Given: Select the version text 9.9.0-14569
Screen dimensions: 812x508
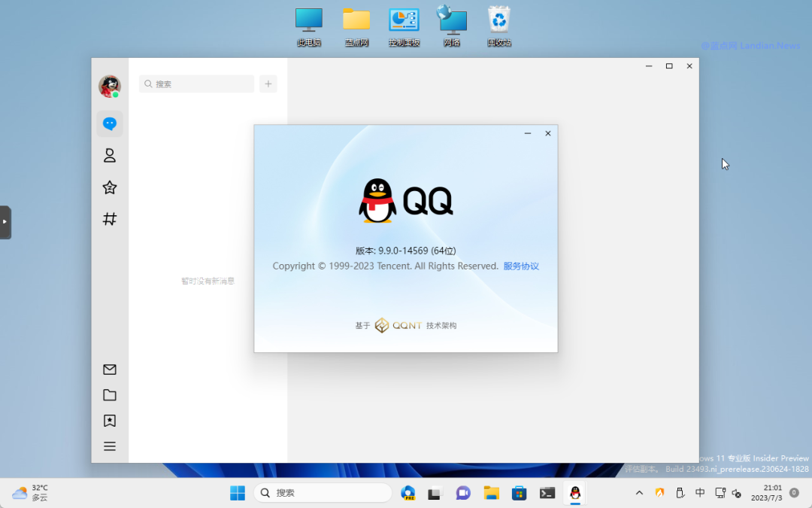Looking at the screenshot, I should [403, 251].
